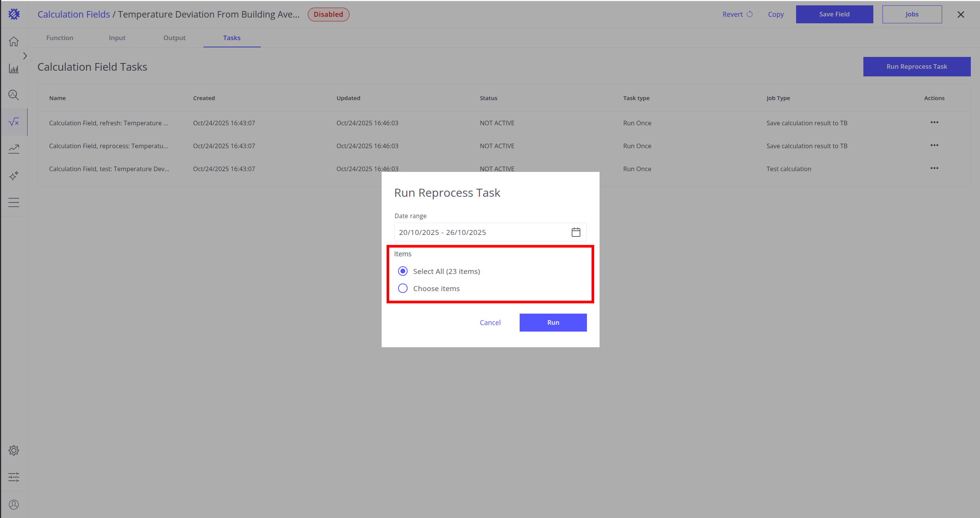Click the sliders configuration icon
This screenshot has height=518, width=980.
[x=14, y=477]
